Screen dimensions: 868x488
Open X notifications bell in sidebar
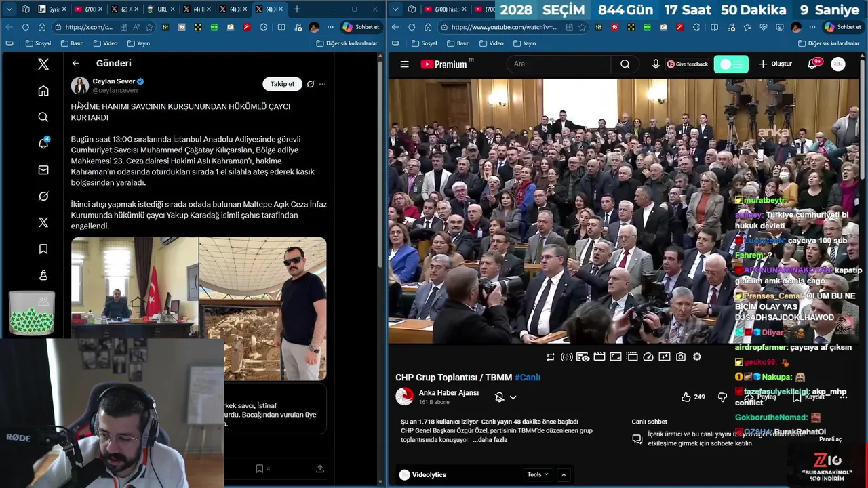43,143
